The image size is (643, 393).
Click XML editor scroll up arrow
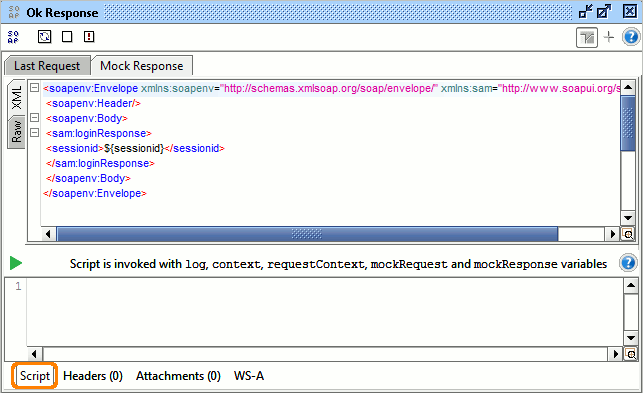point(628,87)
